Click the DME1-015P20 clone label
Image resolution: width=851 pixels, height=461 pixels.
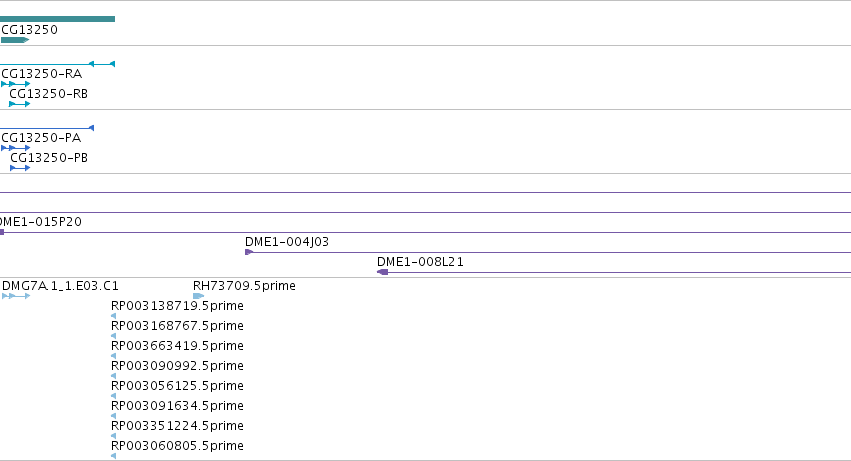click(41, 222)
